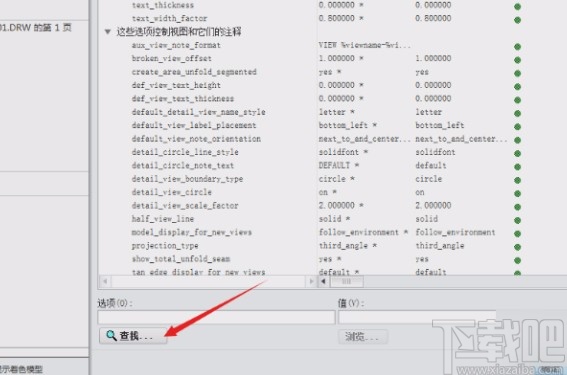Click the green status dot for detail_circle_note_text
This screenshot has width=567, height=375.
pos(517,167)
